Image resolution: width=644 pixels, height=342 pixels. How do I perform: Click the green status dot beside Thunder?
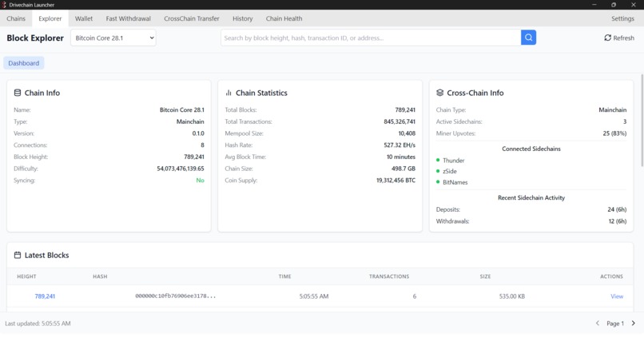(438, 160)
